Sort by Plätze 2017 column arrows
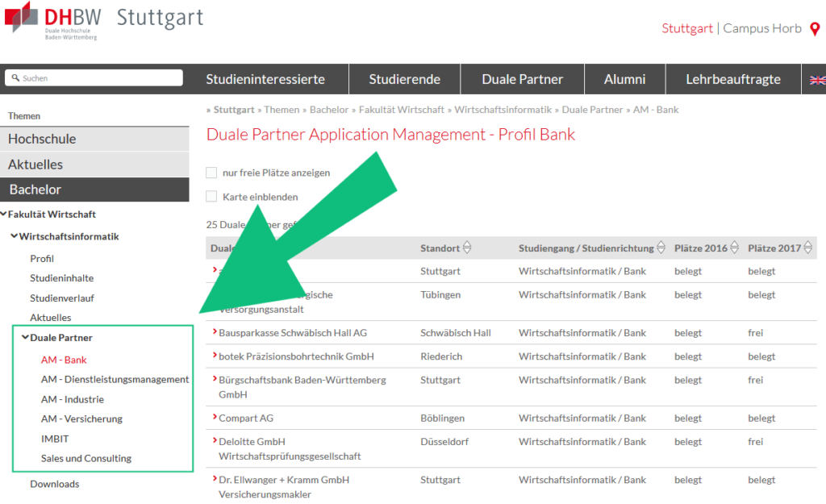 pos(807,248)
